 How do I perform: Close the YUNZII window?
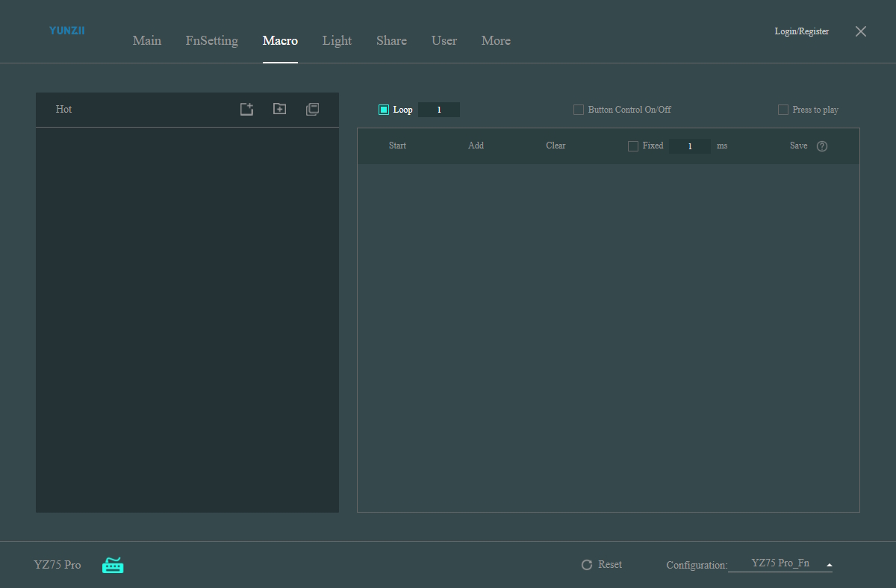861,31
